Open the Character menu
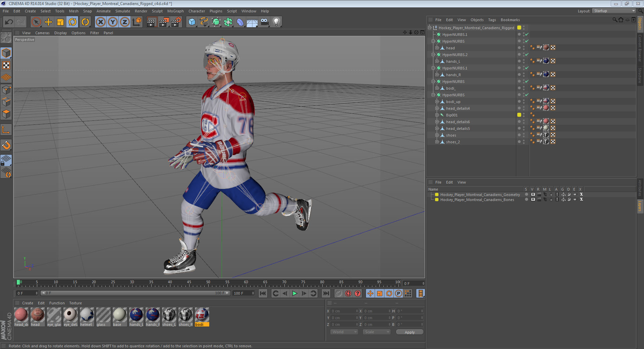644x349 pixels. (x=197, y=11)
